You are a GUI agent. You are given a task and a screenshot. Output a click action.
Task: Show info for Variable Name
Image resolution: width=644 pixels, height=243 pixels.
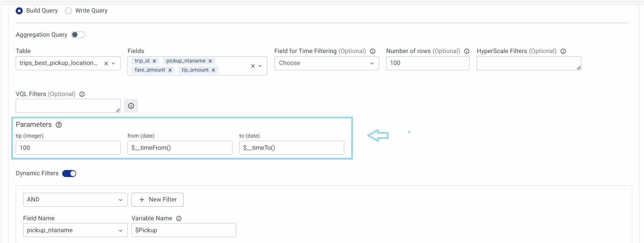pyautogui.click(x=179, y=219)
